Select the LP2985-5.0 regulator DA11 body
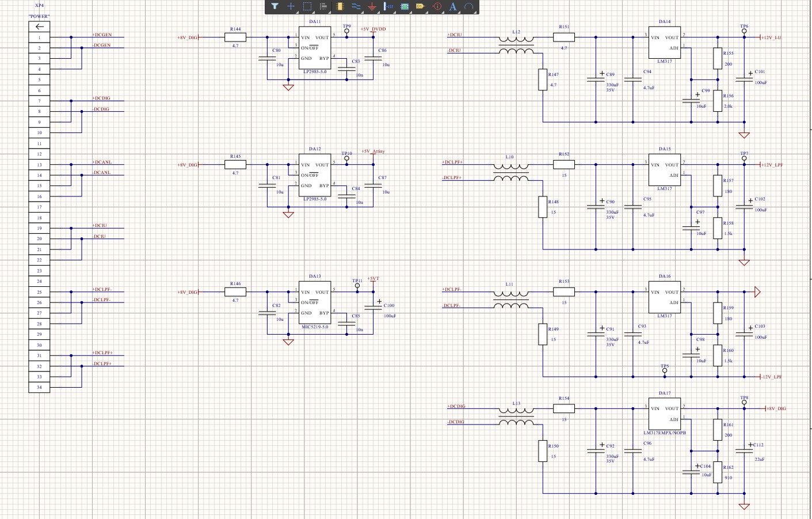The width and height of the screenshot is (812, 519). pos(315,48)
